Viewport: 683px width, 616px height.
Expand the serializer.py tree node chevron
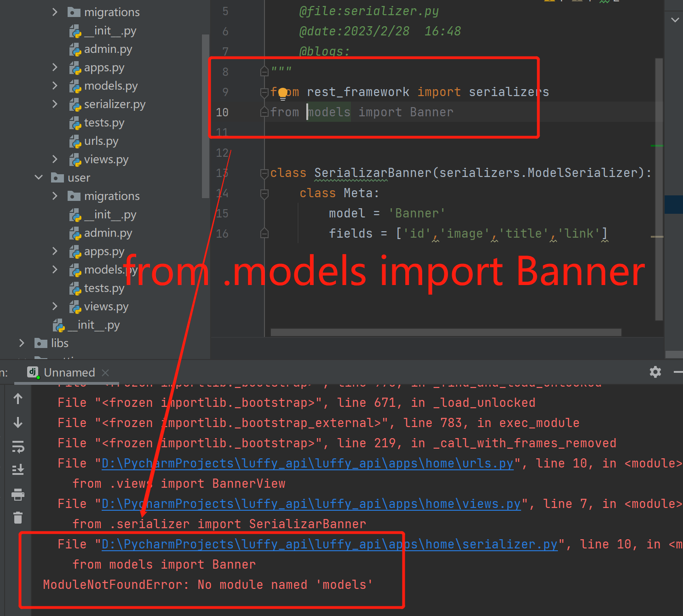tap(55, 104)
